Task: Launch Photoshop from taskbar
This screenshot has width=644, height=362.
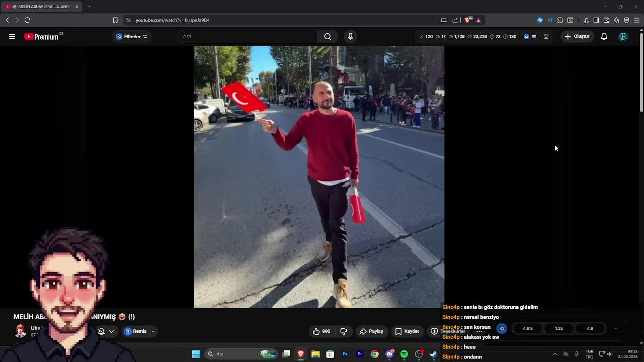Action: pyautogui.click(x=345, y=354)
